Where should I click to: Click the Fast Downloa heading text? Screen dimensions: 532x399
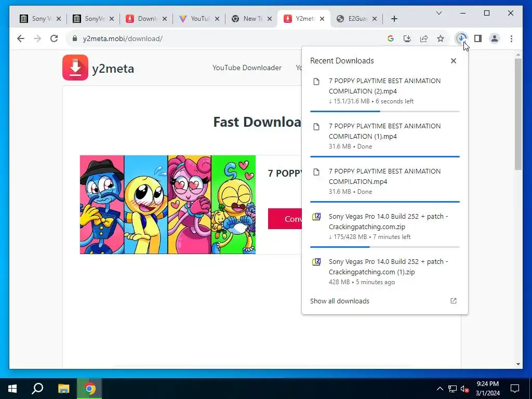(257, 122)
